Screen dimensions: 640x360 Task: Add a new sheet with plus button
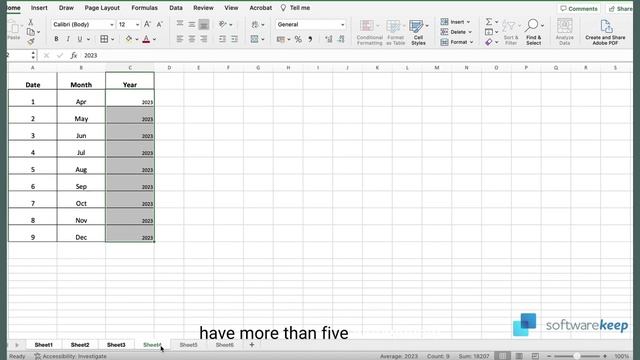(x=252, y=345)
